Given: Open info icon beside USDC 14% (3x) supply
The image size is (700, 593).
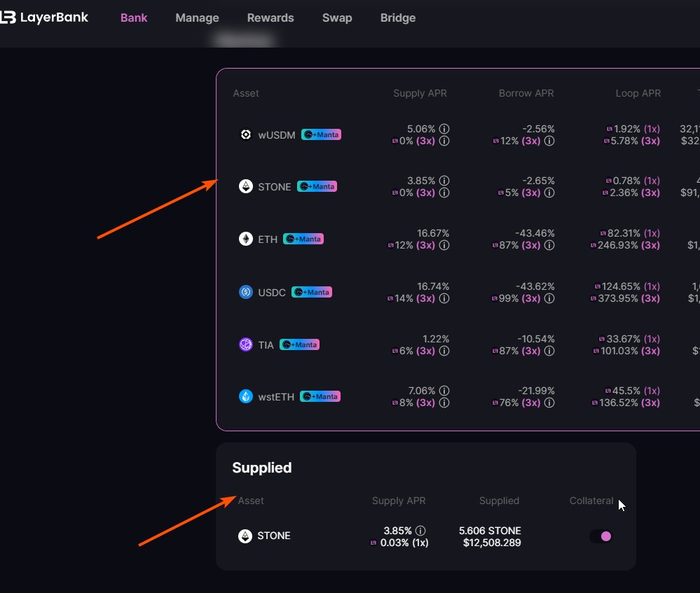Looking at the screenshot, I should [444, 298].
